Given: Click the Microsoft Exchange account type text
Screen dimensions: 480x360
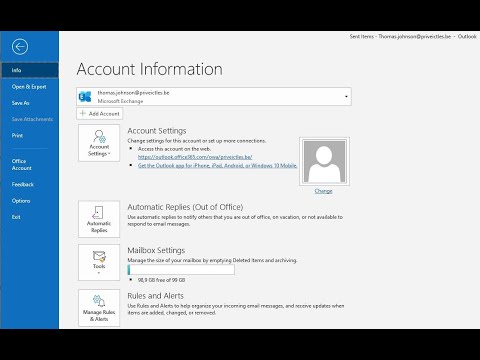Looking at the screenshot, I should (120, 101).
